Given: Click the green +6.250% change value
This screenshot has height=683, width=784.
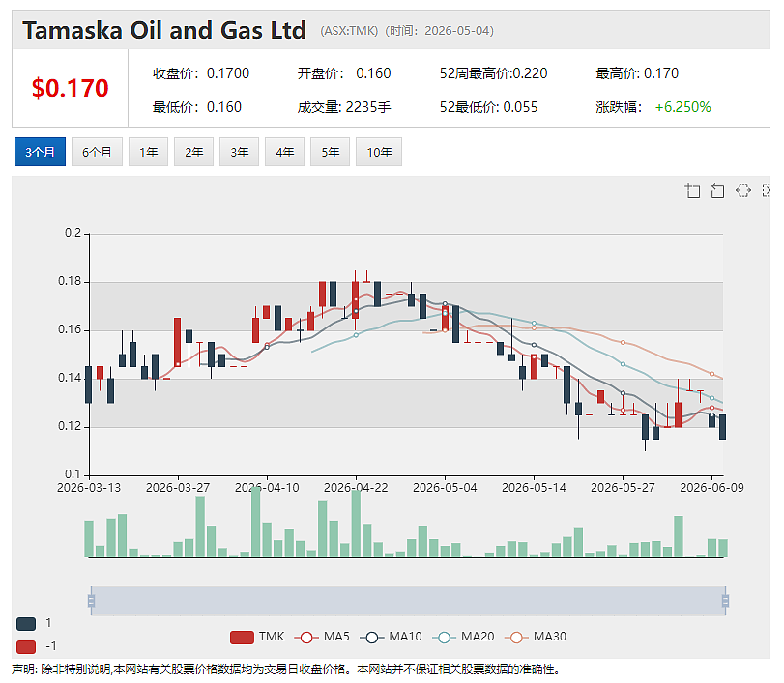Looking at the screenshot, I should point(683,107).
